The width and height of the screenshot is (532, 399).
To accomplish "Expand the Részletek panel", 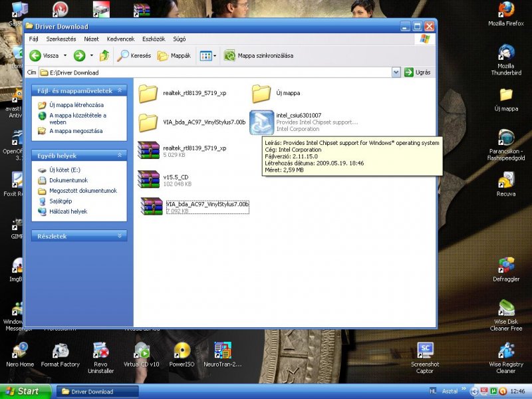I will (120, 235).
